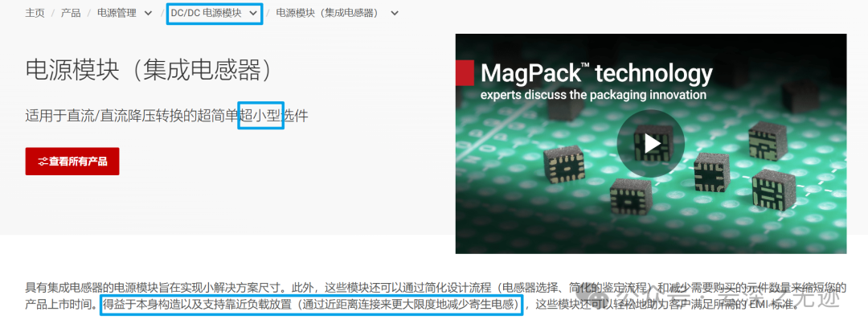Click the WeChat watermark icon at bottom right
The height and width of the screenshot is (332, 868).
pyautogui.click(x=590, y=301)
